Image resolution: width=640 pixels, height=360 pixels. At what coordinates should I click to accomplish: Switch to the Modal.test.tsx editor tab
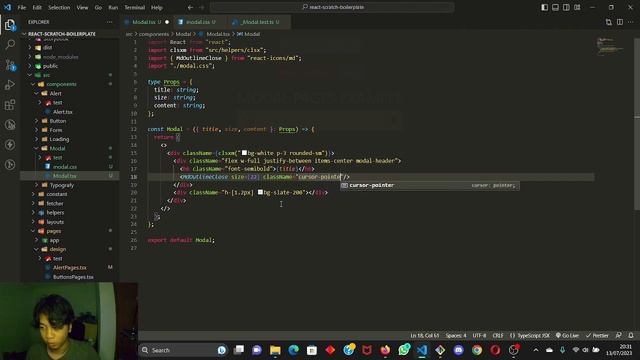259,22
